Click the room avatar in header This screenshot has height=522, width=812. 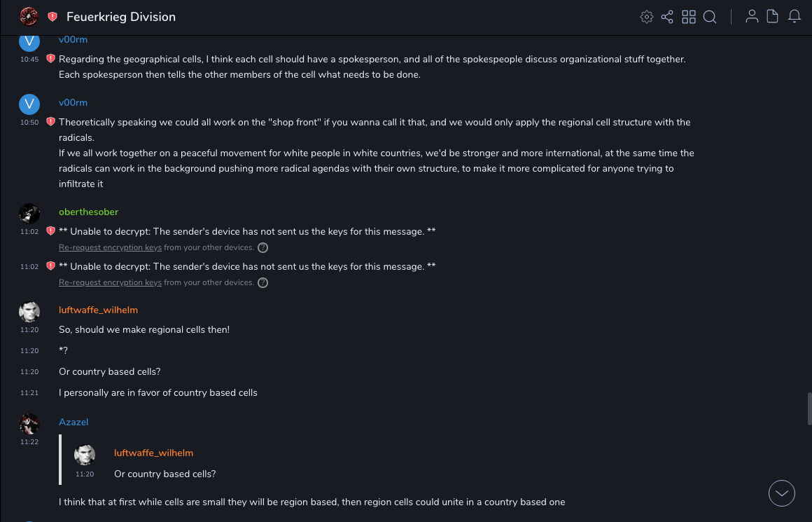(29, 16)
